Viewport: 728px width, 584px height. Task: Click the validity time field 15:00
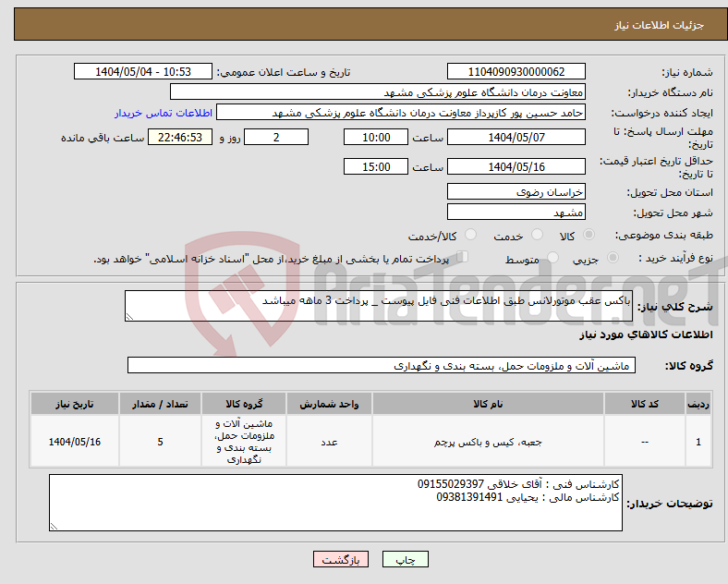click(x=376, y=166)
